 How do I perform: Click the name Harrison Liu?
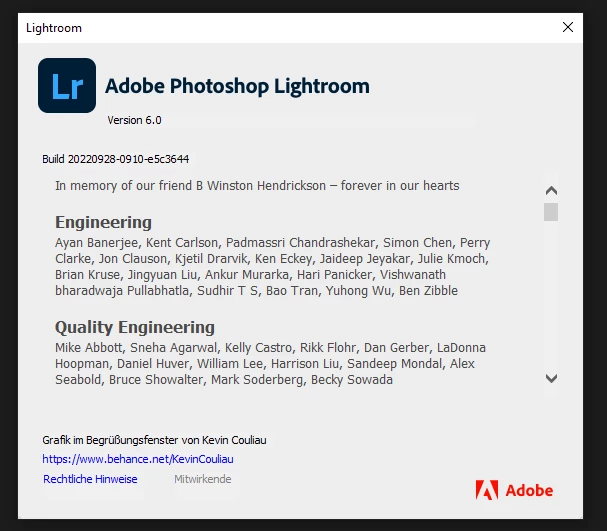coord(305,364)
